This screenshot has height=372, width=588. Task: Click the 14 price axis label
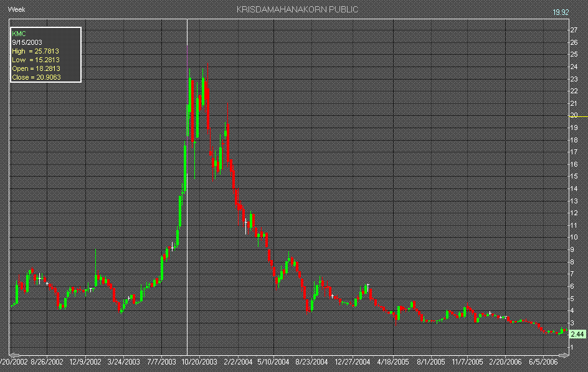click(x=574, y=189)
